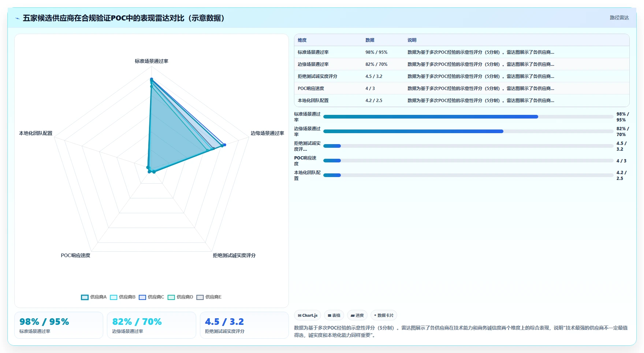Click the 标准场景通过率 progress bar

coord(468,117)
